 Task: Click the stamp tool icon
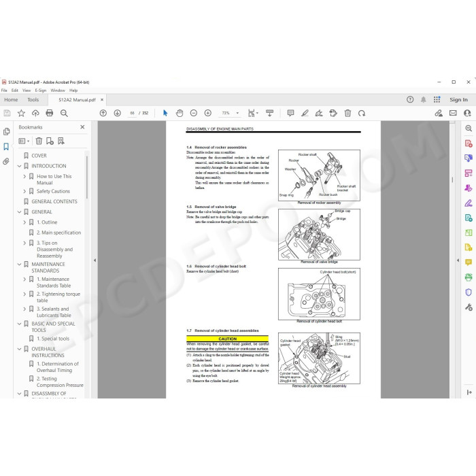pyautogui.click(x=333, y=114)
